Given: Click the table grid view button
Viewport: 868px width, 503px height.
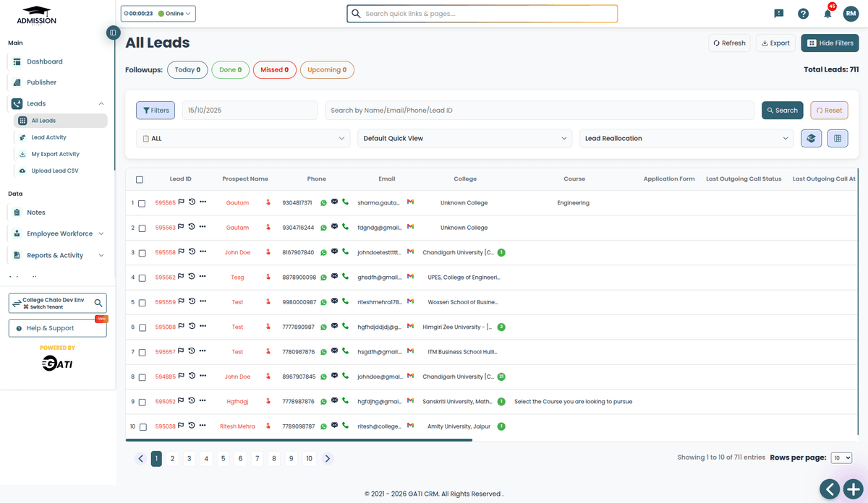Looking at the screenshot, I should click(837, 139).
